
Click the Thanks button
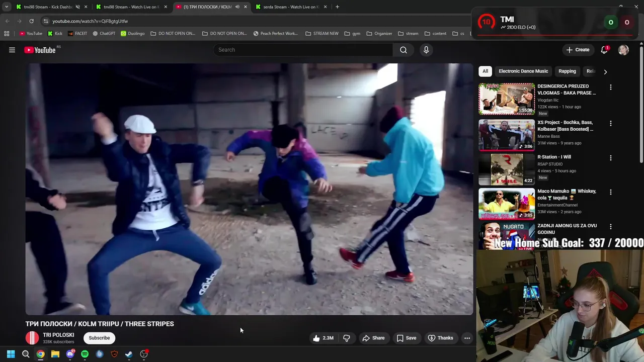440,338
